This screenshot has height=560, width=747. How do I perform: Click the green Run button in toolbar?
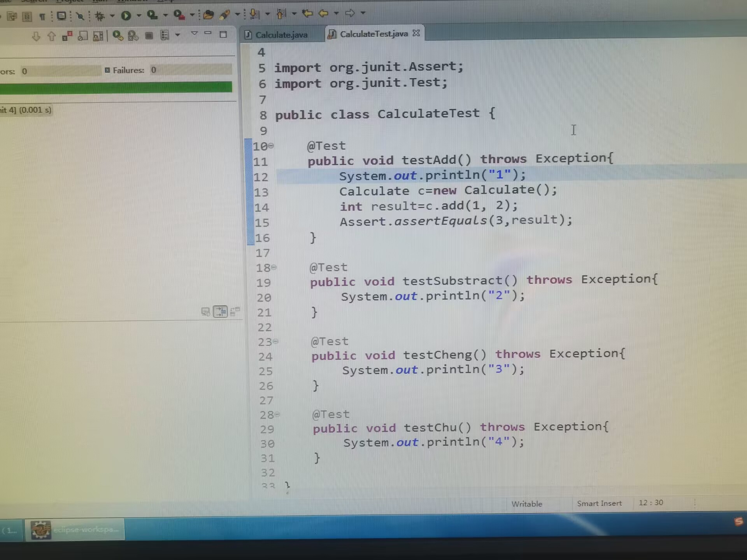coord(126,16)
